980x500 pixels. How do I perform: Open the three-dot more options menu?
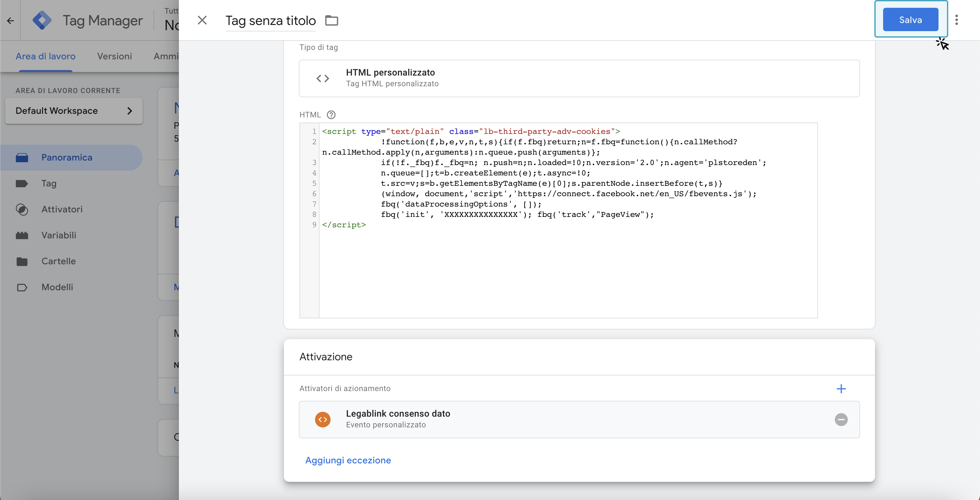(956, 20)
